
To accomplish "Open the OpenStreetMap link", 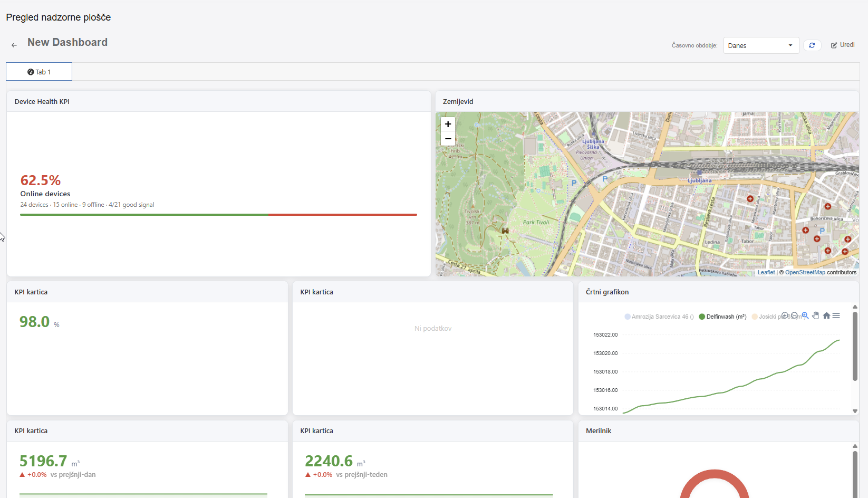I will (805, 273).
